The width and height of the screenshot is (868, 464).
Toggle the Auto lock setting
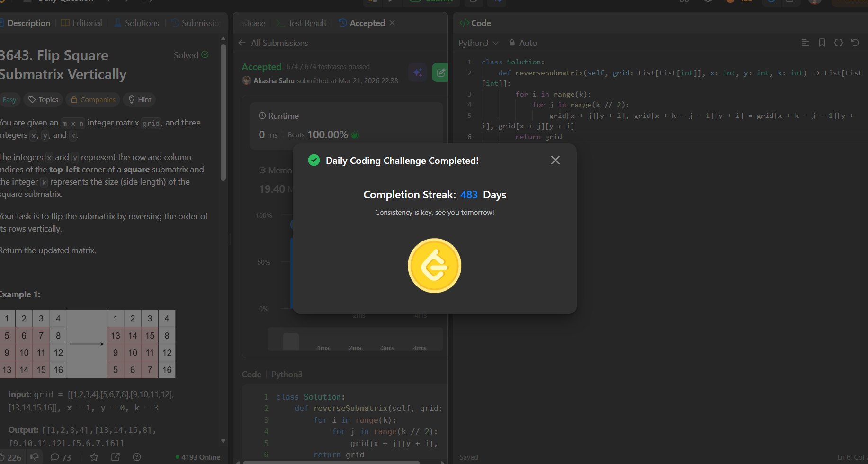[523, 43]
